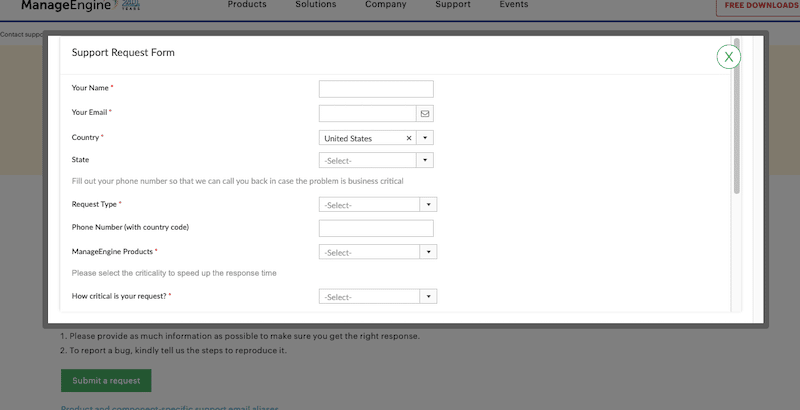Click the Support Request Form heading

[123, 53]
